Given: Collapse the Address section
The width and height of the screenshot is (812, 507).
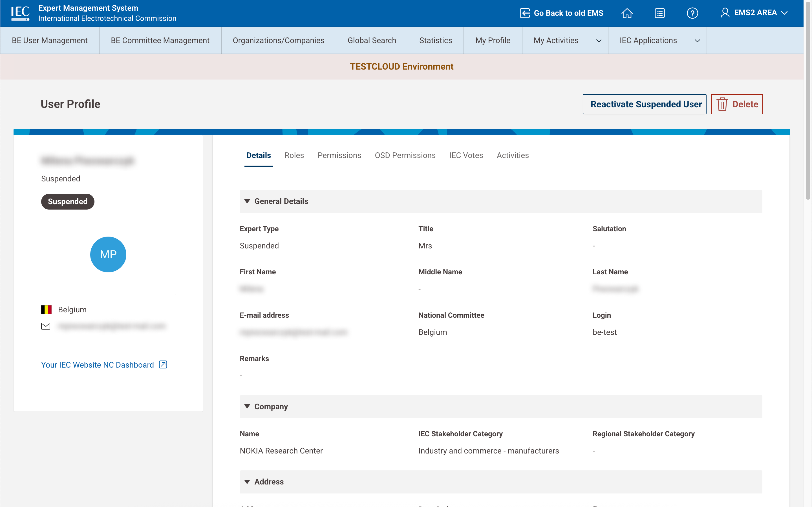Looking at the screenshot, I should [247, 482].
